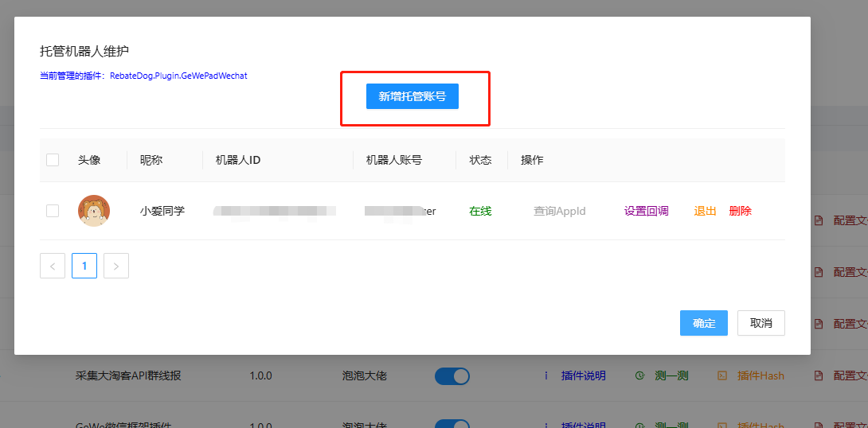
Task: Tick the select-all checkbox in table header
Action: coord(53,160)
